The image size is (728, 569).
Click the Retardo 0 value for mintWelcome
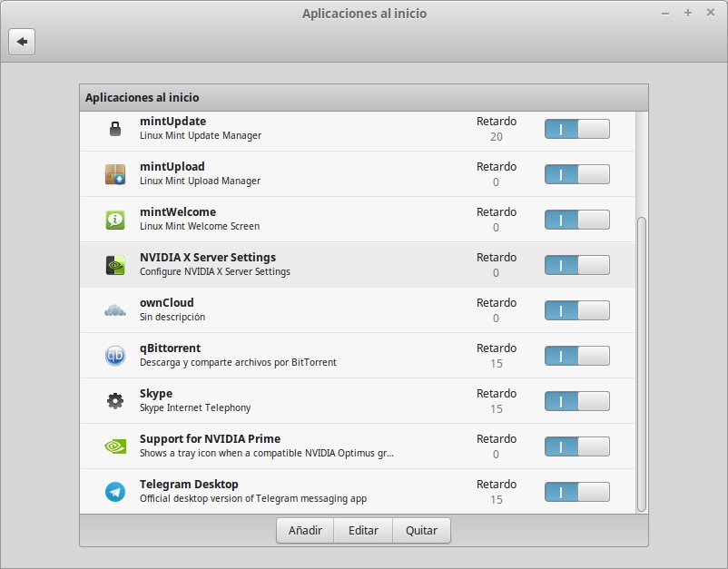pos(496,228)
